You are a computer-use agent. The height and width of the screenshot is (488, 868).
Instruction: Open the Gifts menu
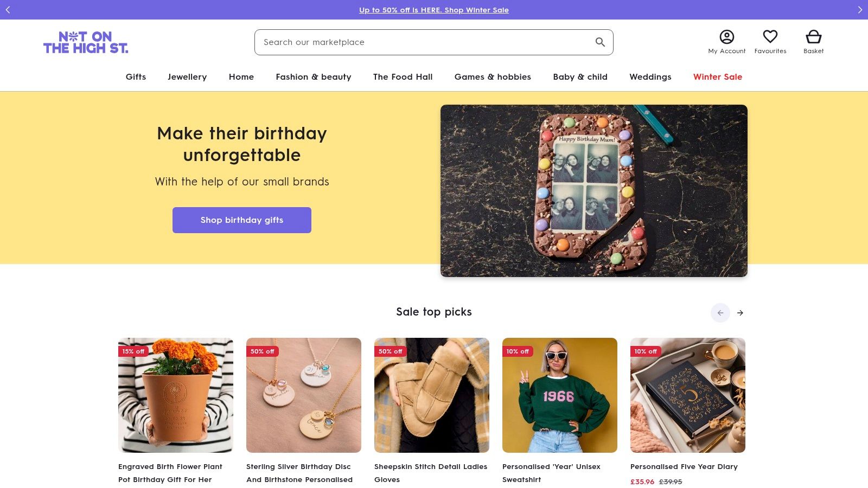point(136,77)
